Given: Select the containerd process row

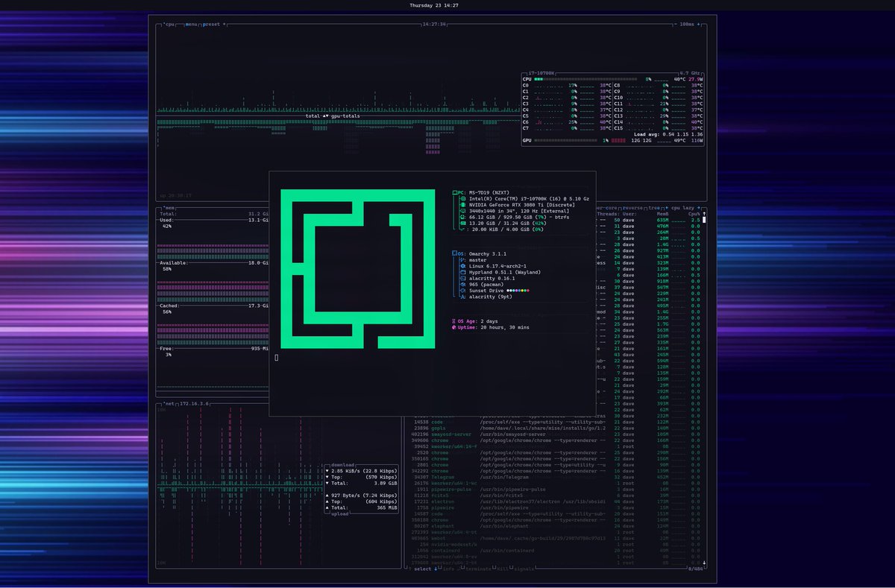Looking at the screenshot, I should (x=555, y=551).
